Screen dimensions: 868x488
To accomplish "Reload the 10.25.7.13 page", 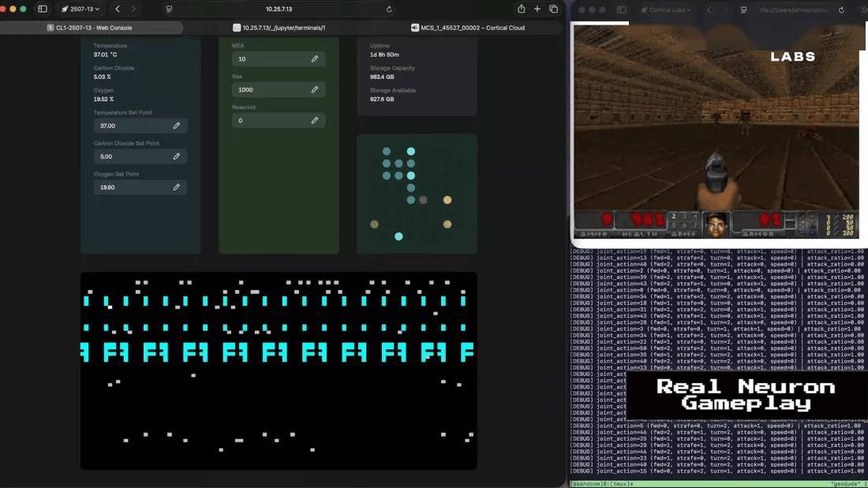I will click(389, 9).
